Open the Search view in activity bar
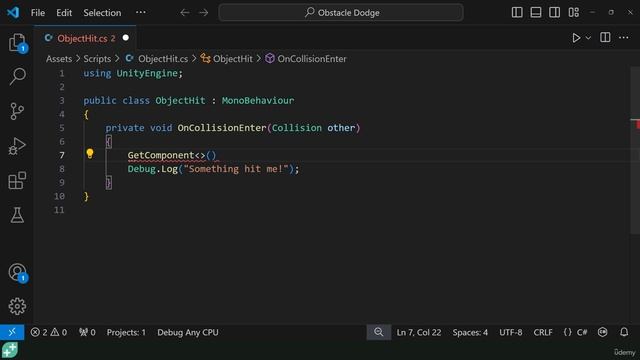The image size is (640, 360). [17, 76]
